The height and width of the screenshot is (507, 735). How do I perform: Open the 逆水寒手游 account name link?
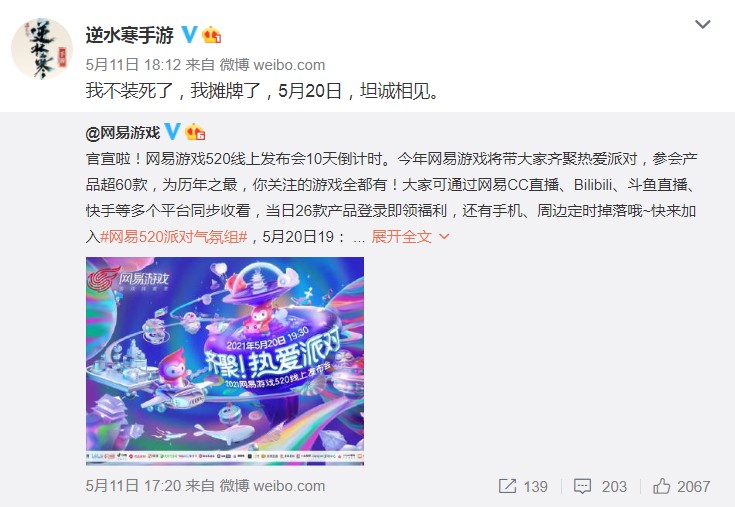(129, 35)
